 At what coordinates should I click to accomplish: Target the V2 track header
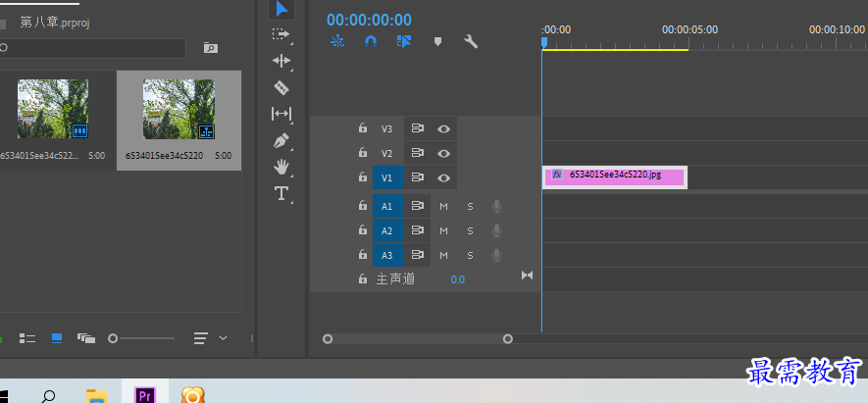click(x=387, y=153)
